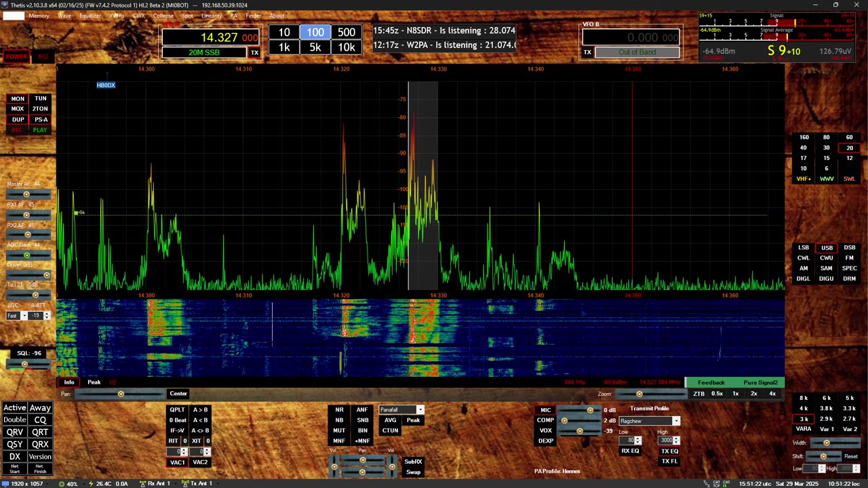The height and width of the screenshot is (488, 868).
Task: Open the Equalizer menu
Action: (90, 16)
